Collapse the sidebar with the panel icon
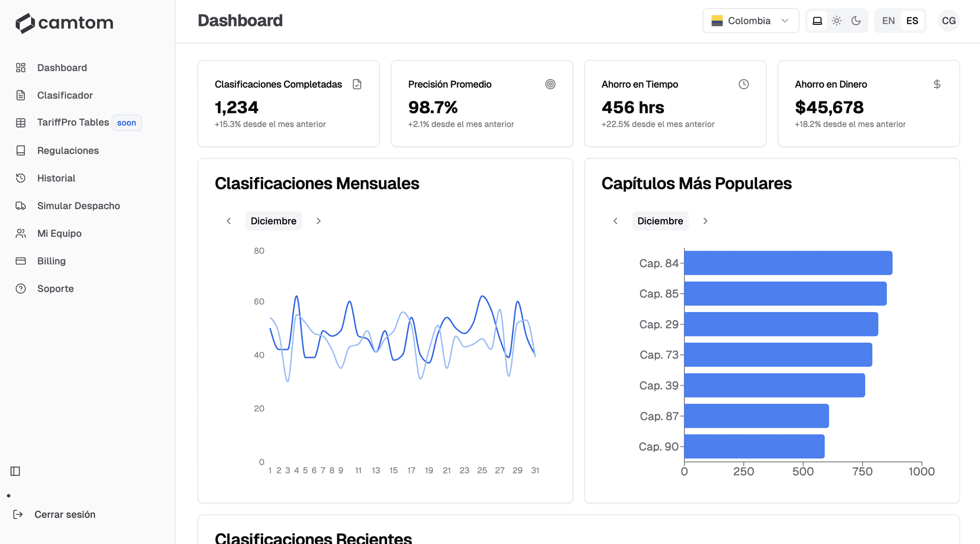The width and height of the screenshot is (980, 544). point(15,471)
